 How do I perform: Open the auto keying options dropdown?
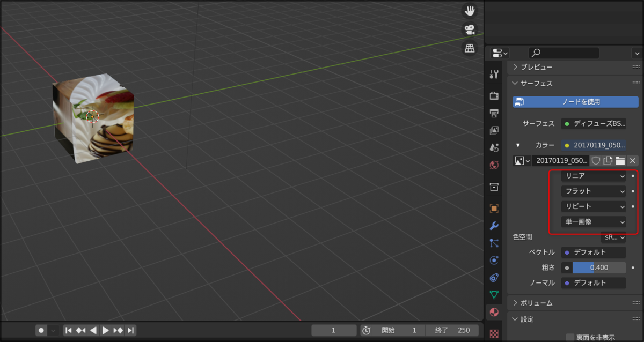53,330
